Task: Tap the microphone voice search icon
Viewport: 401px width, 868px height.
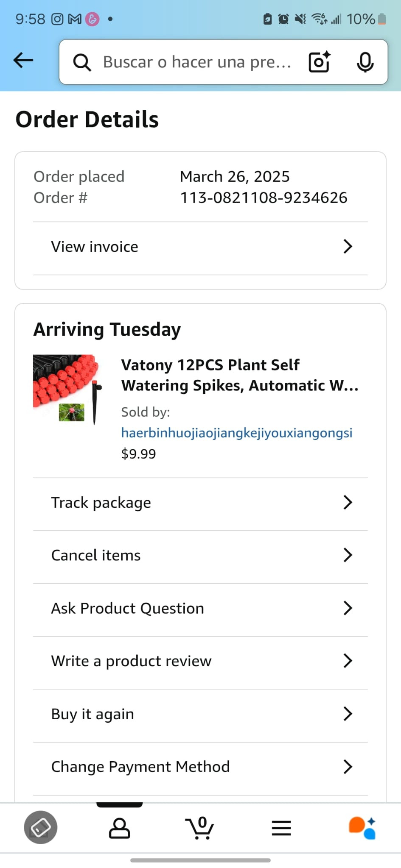Action: (x=365, y=62)
